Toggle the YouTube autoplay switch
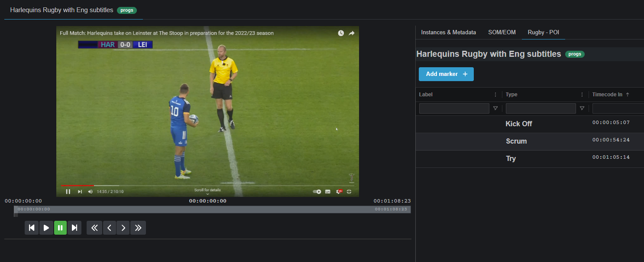 pos(317,191)
